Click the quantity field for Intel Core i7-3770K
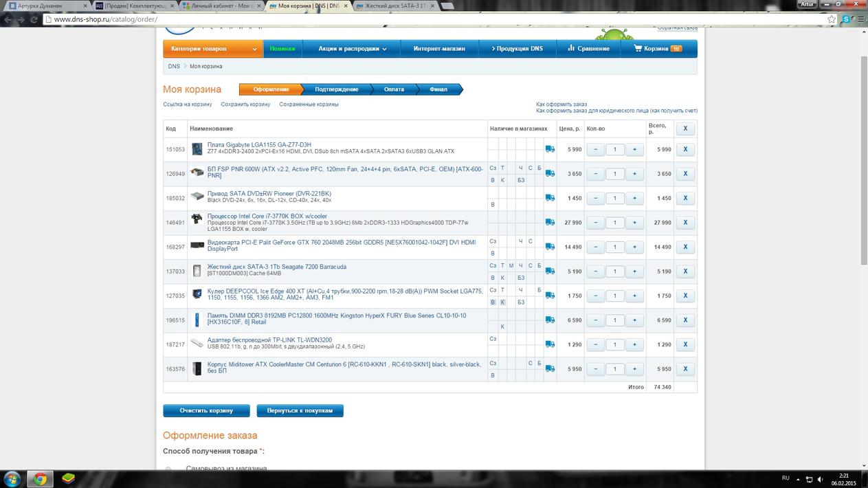The height and width of the screenshot is (488, 868). coord(615,222)
